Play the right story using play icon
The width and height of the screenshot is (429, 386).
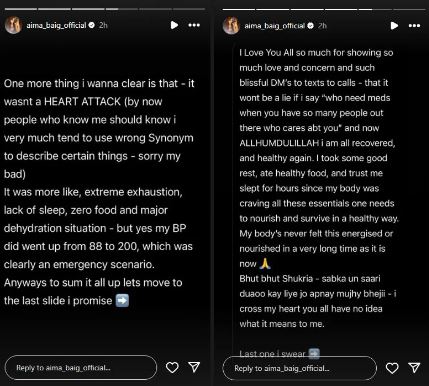coord(394,26)
